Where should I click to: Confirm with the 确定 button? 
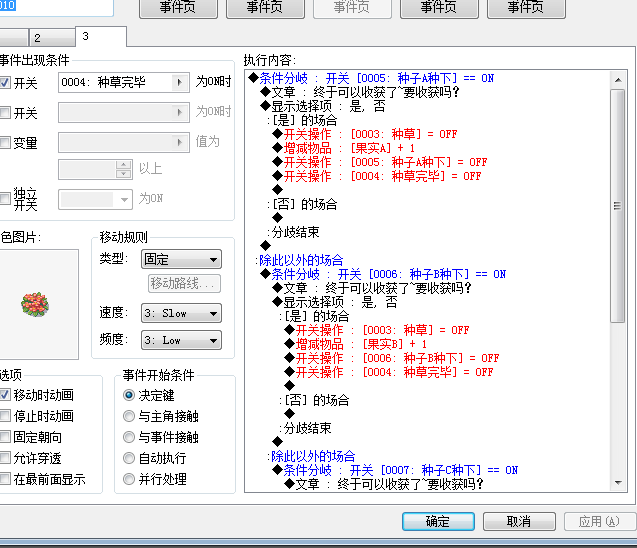click(438, 521)
